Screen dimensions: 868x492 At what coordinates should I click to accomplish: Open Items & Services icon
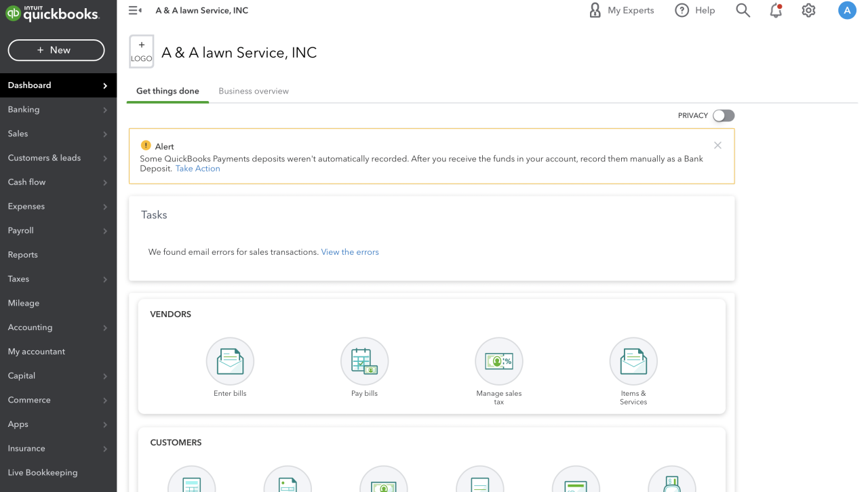click(633, 361)
